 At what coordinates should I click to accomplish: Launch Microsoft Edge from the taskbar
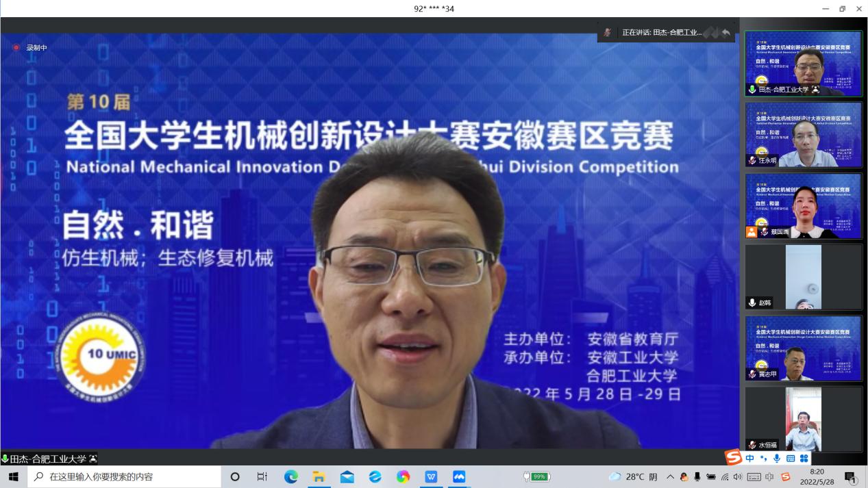pyautogui.click(x=291, y=477)
